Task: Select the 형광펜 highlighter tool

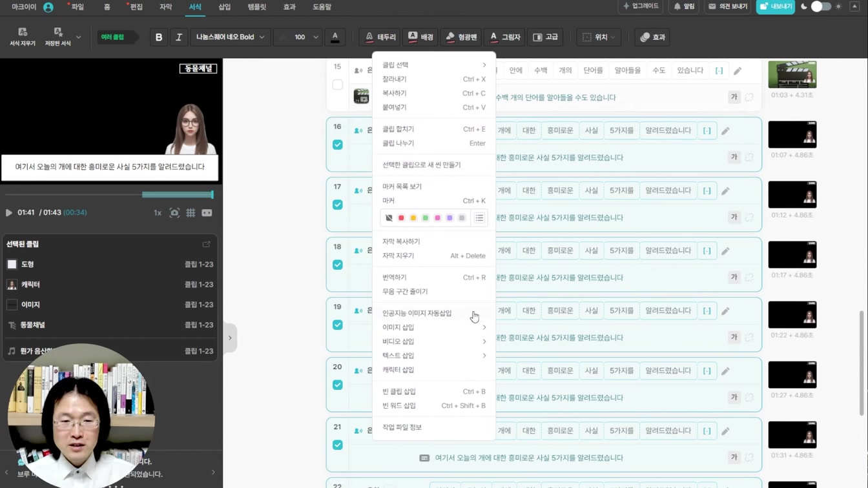Action: click(x=461, y=37)
